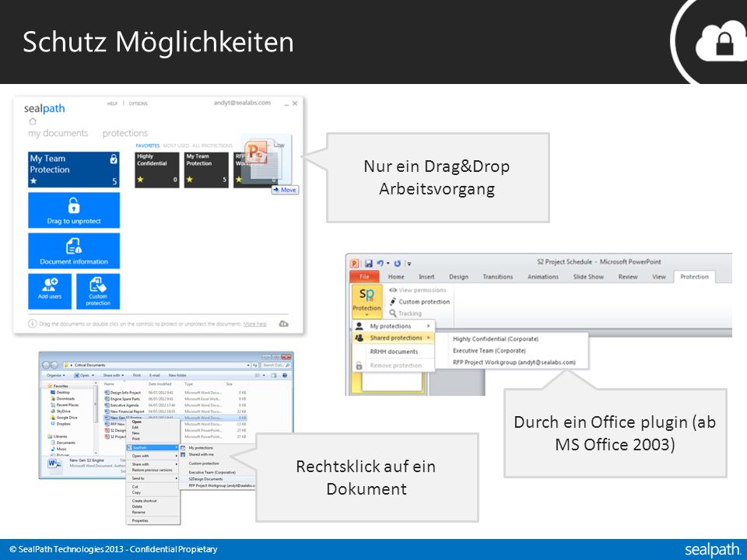This screenshot has width=747, height=560.
Task: Click the star on Highly Confidential tile
Action: (140, 180)
